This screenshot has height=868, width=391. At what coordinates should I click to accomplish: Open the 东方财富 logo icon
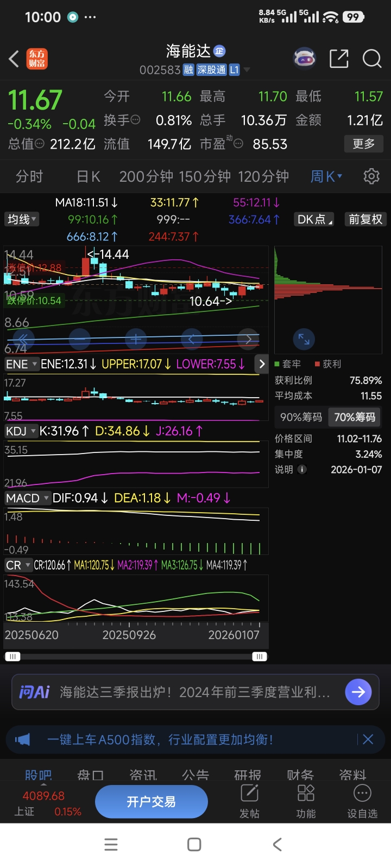point(37,59)
